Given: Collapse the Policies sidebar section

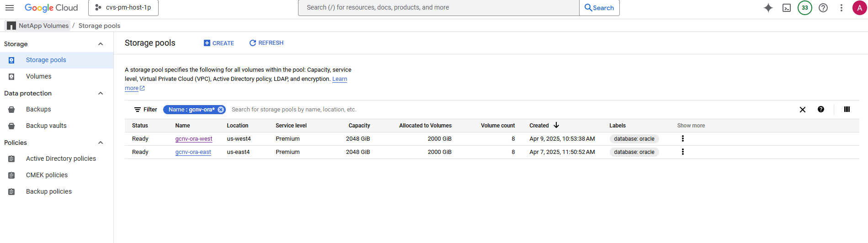Looking at the screenshot, I should [101, 143].
